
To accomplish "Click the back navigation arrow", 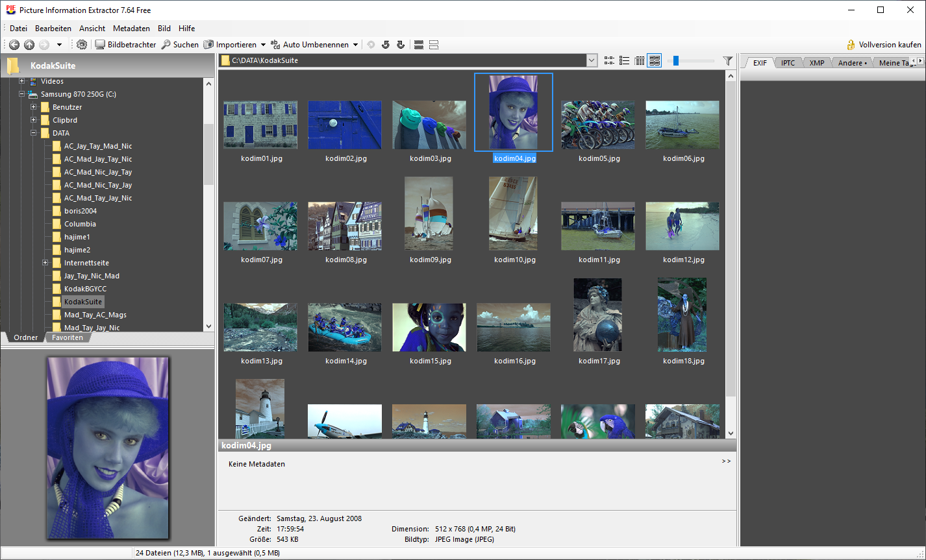I will coord(14,45).
